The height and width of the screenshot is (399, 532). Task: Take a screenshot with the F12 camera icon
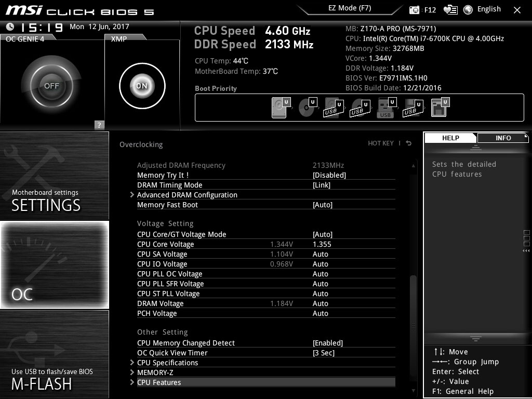(414, 10)
